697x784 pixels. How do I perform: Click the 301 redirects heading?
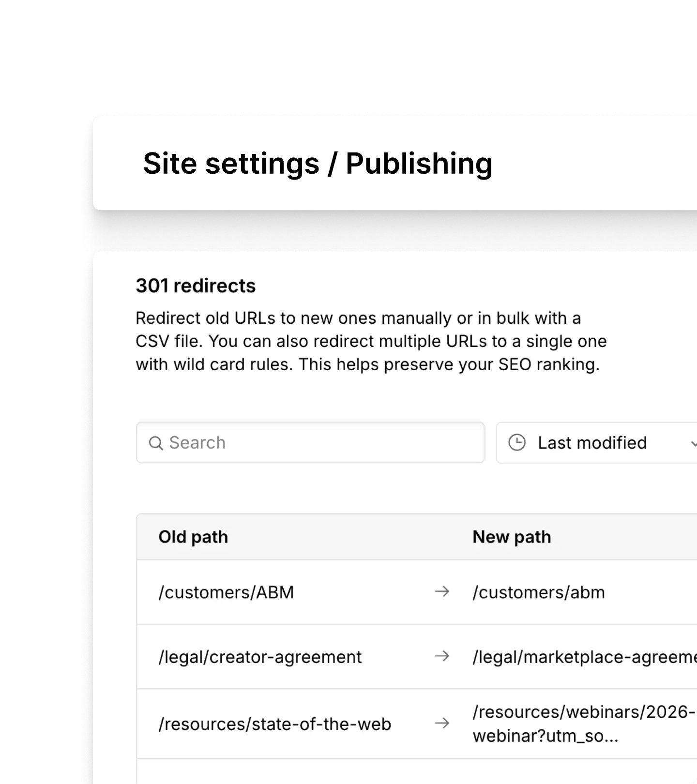196,286
